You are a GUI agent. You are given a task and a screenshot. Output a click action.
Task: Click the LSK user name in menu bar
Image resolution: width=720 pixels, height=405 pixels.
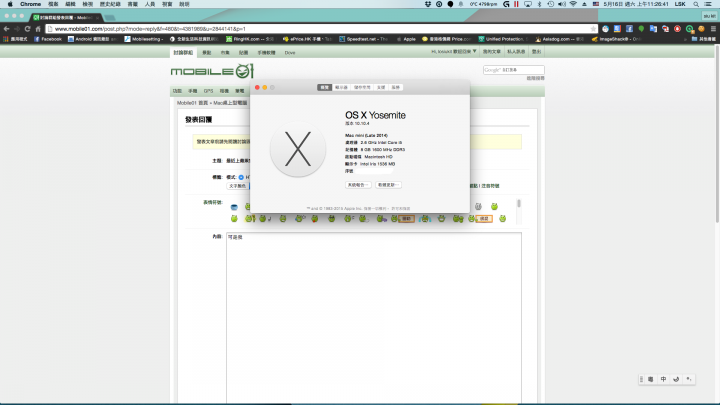point(680,4)
